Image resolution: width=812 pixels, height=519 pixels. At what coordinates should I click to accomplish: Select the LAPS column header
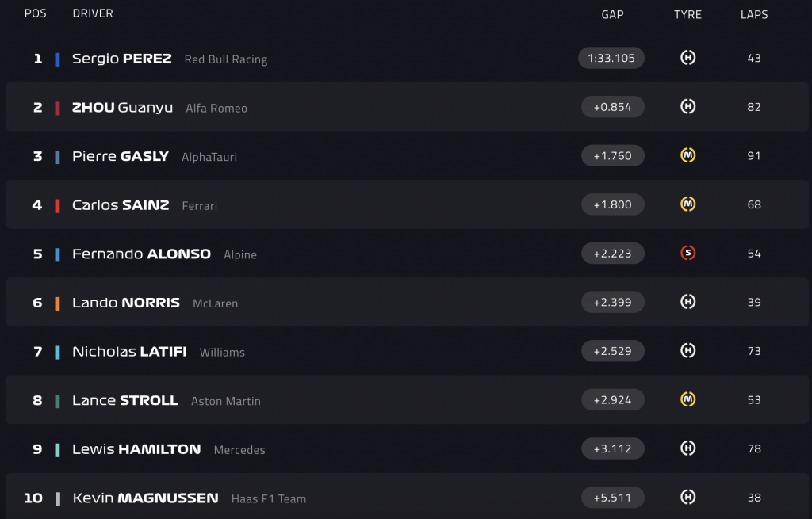pos(754,14)
